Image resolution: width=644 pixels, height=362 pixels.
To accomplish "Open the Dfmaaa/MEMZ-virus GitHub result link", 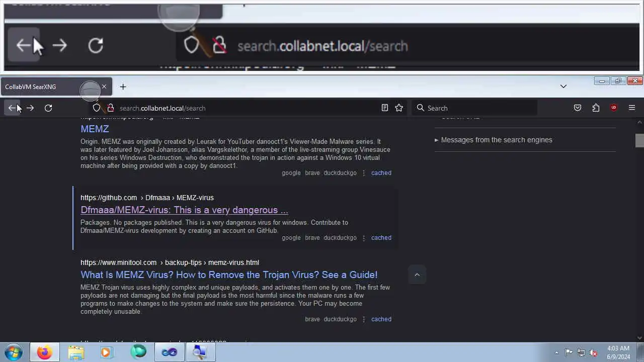I will 184,210.
